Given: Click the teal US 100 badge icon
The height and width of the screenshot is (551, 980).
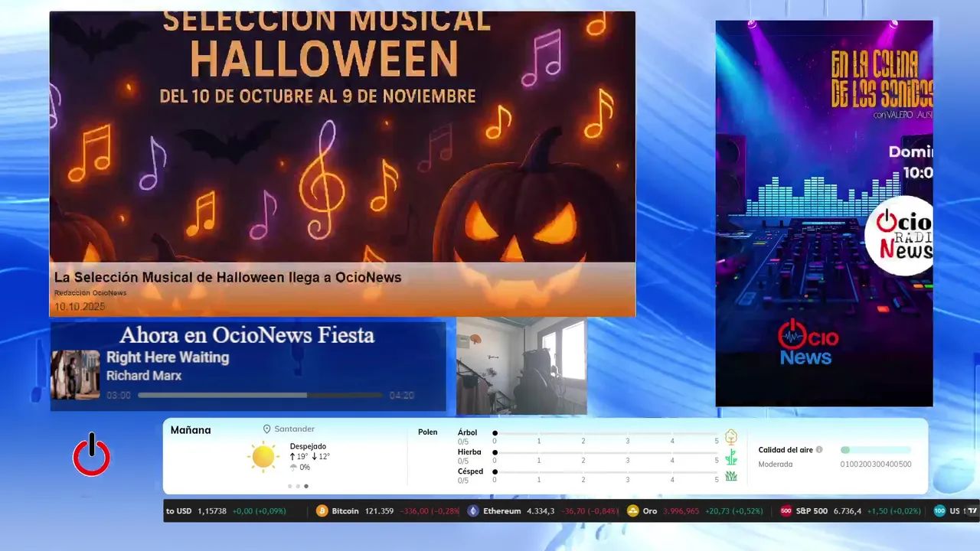Looking at the screenshot, I should (x=939, y=511).
